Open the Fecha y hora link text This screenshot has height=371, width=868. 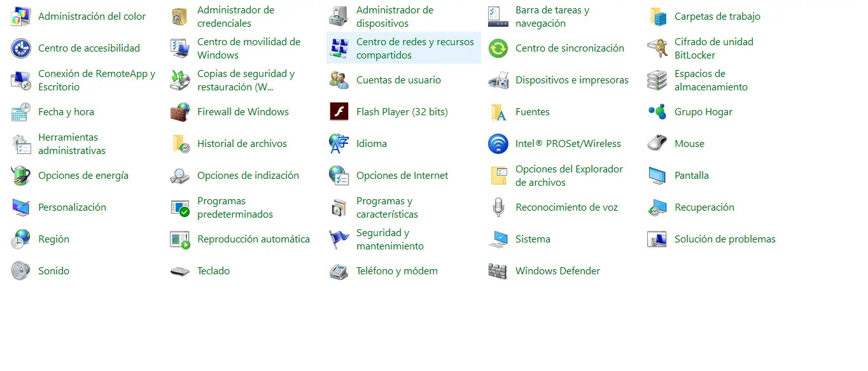click(x=66, y=112)
